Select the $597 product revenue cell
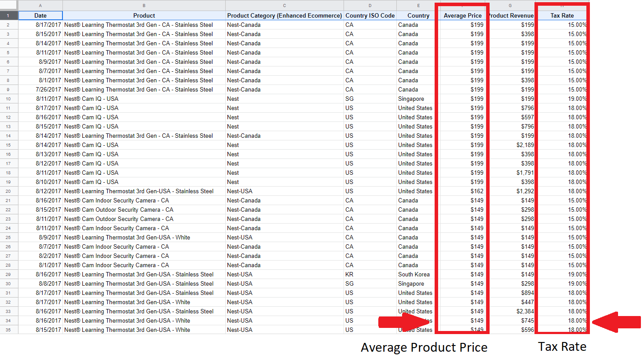The image size is (644, 364). (510, 117)
